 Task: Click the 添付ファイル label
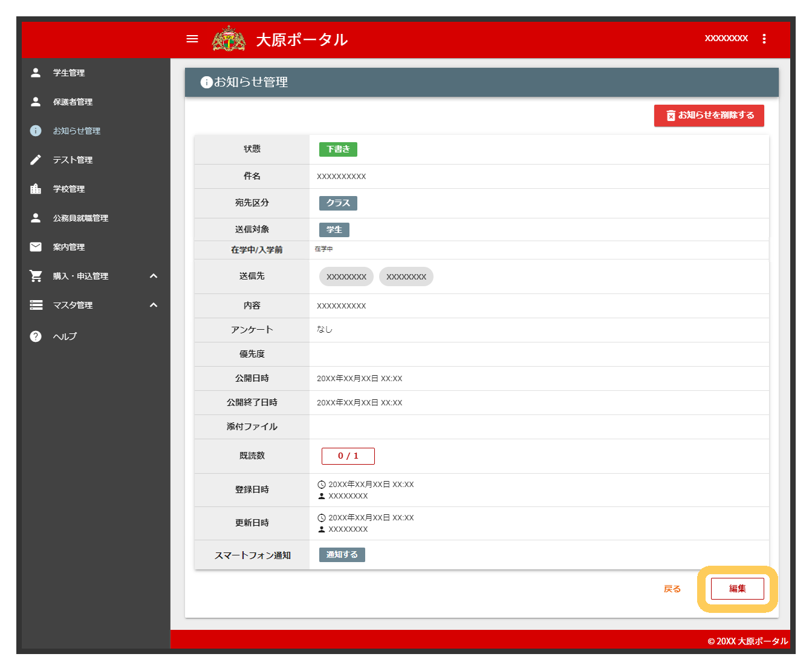click(252, 427)
